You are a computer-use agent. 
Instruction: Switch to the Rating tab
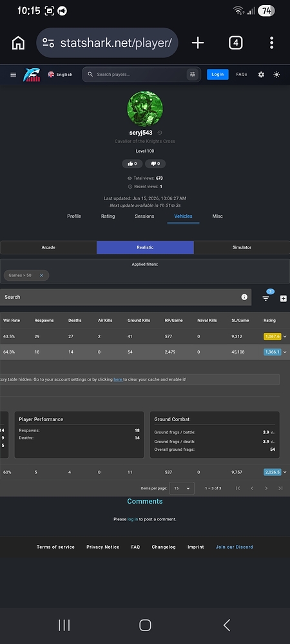(108, 216)
